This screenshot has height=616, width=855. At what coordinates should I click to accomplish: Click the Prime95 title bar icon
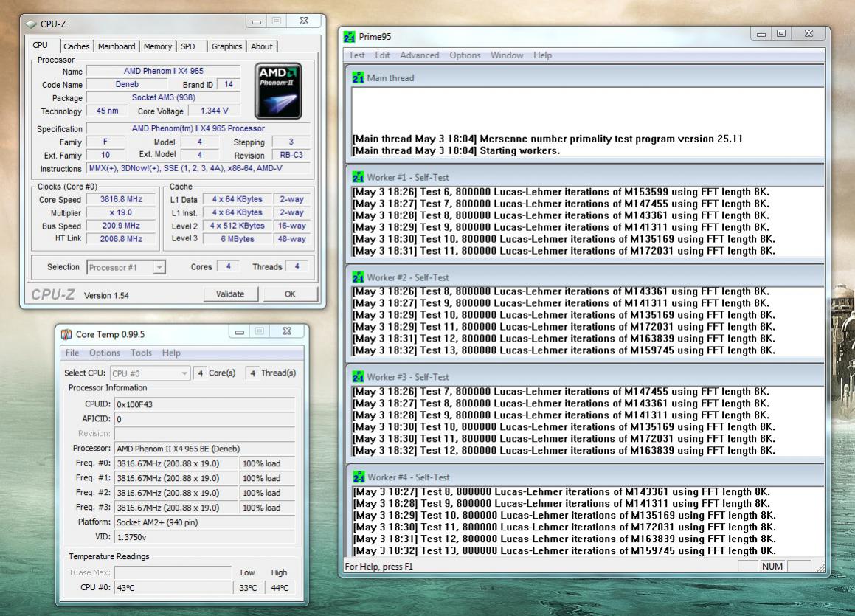click(x=350, y=37)
